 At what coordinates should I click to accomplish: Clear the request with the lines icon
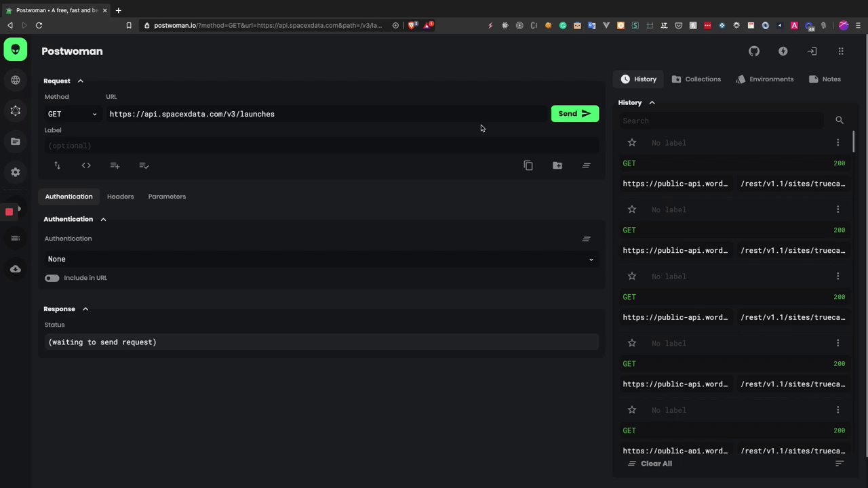(587, 165)
